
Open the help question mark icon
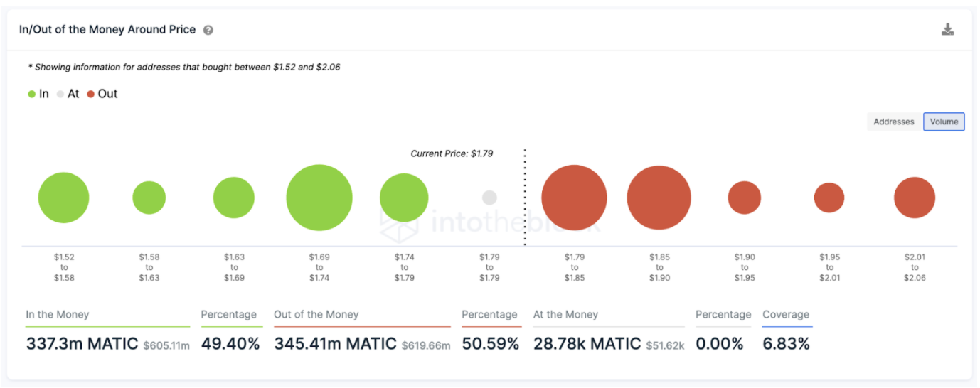click(x=208, y=30)
